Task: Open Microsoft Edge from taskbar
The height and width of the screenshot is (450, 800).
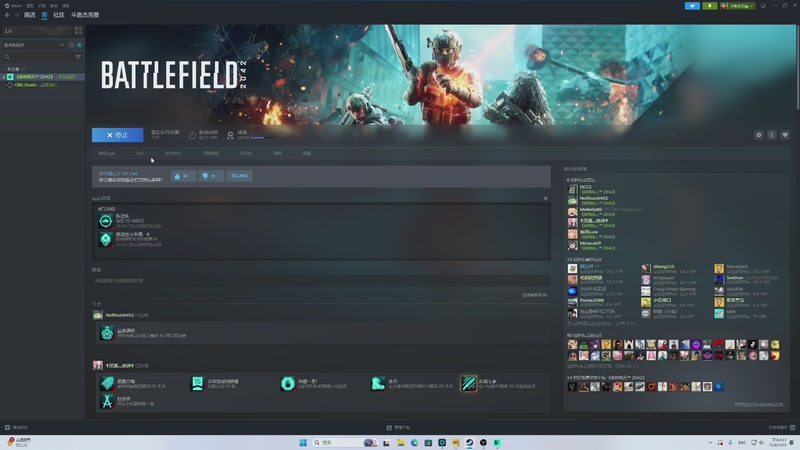Action: click(414, 442)
